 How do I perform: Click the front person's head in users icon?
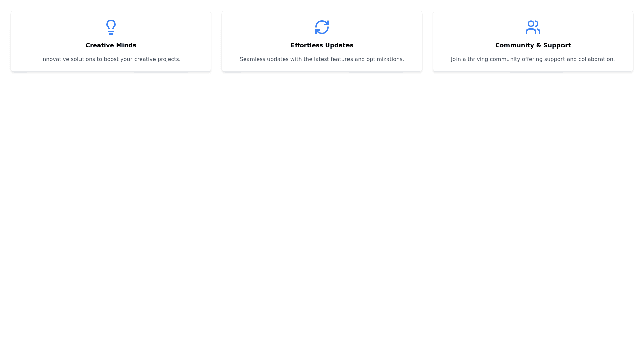(530, 24)
